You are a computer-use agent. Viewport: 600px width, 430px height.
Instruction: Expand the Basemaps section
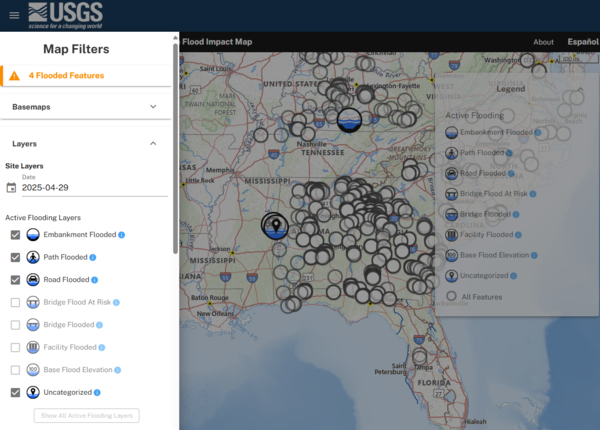tap(153, 106)
